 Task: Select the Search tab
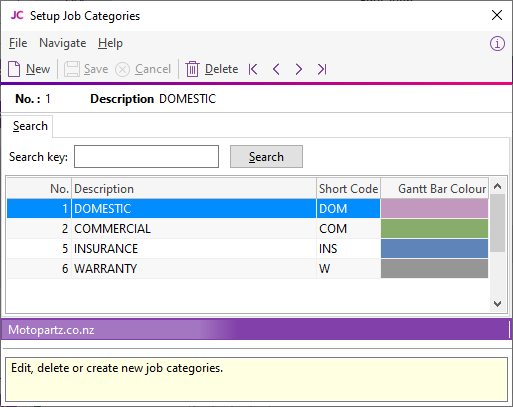(30, 126)
